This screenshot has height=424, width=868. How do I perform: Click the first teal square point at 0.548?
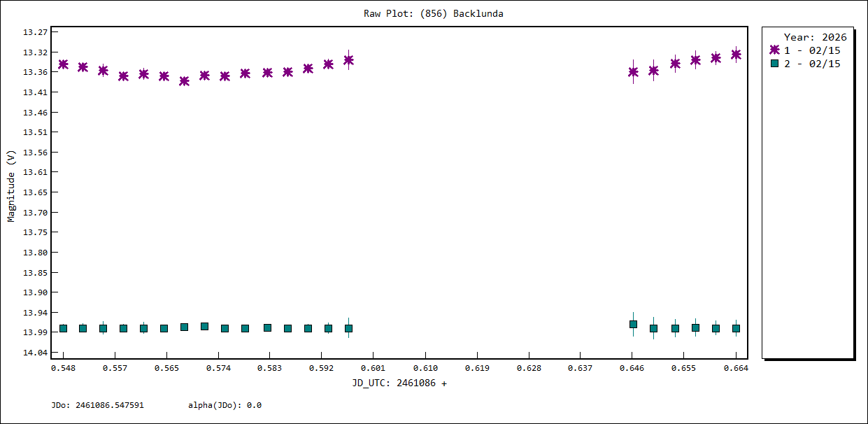coord(63,328)
